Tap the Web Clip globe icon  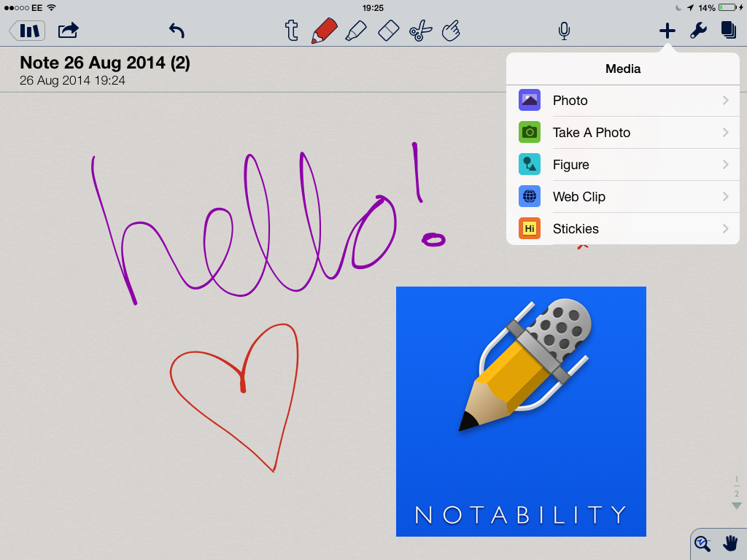click(530, 196)
